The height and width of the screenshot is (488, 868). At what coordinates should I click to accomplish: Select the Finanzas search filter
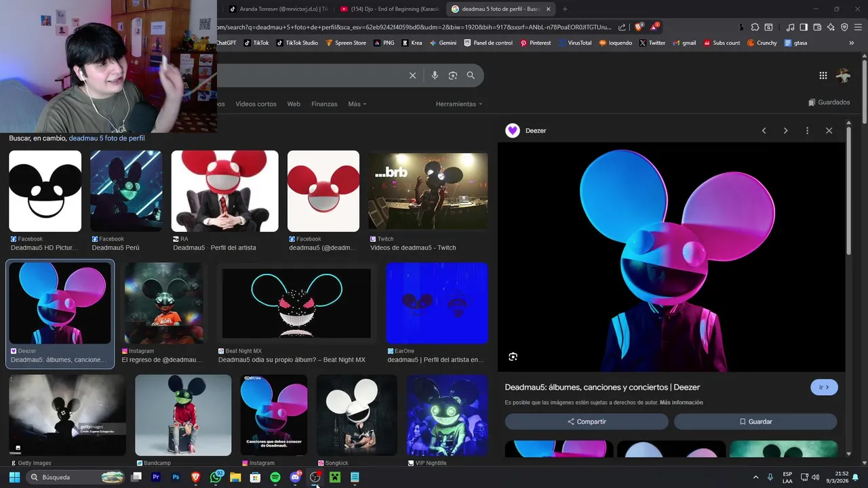pos(324,104)
